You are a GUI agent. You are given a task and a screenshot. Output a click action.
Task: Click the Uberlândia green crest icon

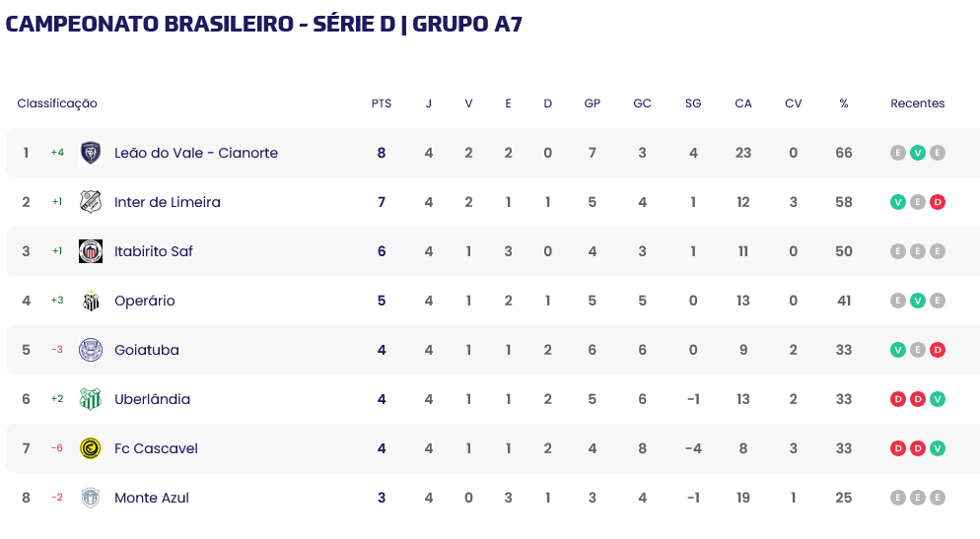point(91,399)
